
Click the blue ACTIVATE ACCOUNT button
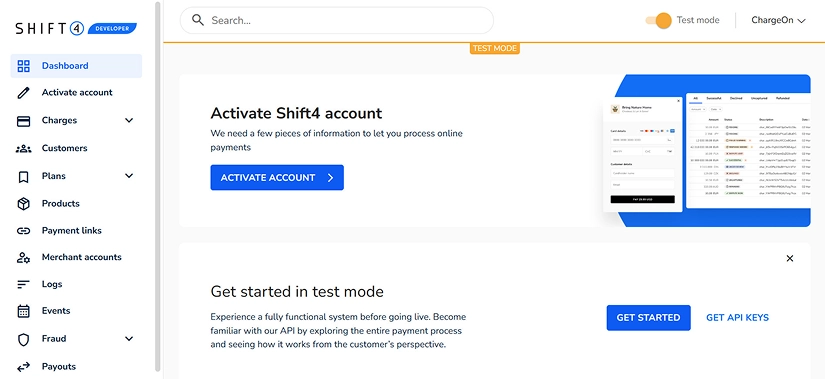point(277,177)
